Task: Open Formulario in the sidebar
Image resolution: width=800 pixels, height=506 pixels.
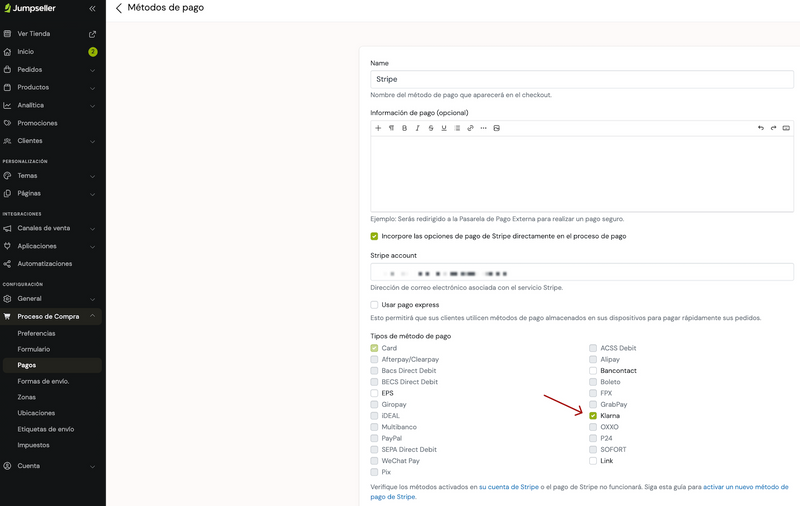Action: [x=34, y=349]
